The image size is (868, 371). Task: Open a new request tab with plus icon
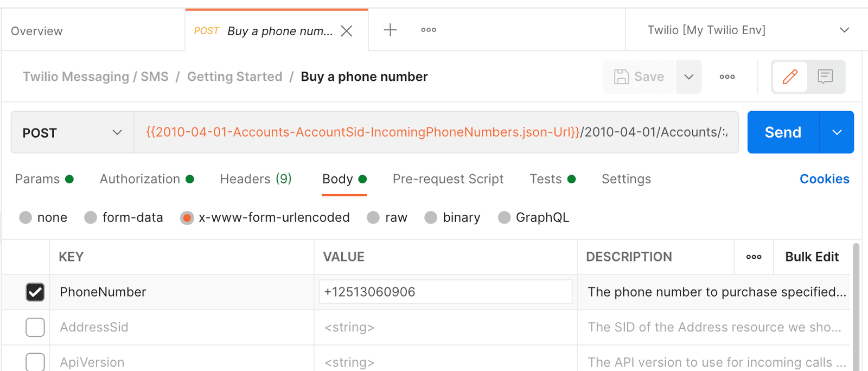pos(390,30)
